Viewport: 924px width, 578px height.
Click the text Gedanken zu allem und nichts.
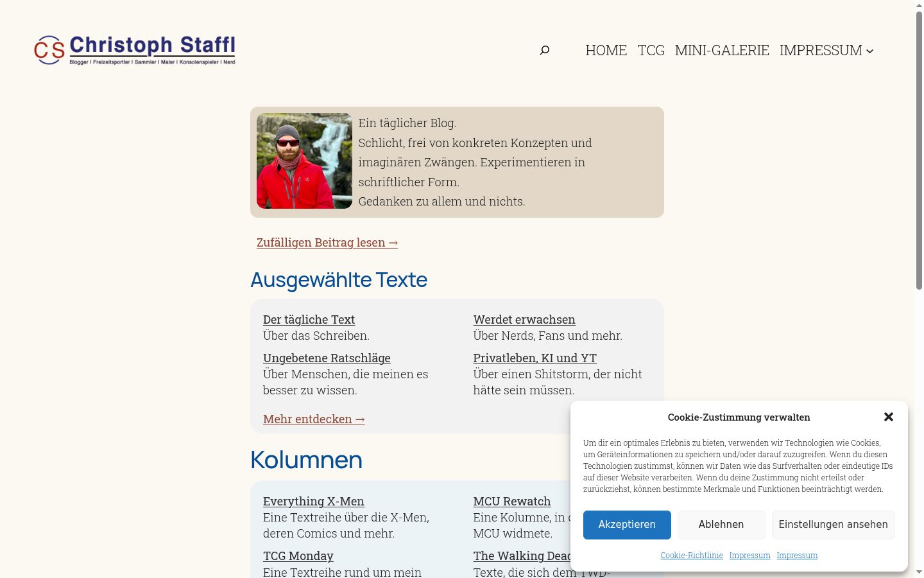pos(441,201)
